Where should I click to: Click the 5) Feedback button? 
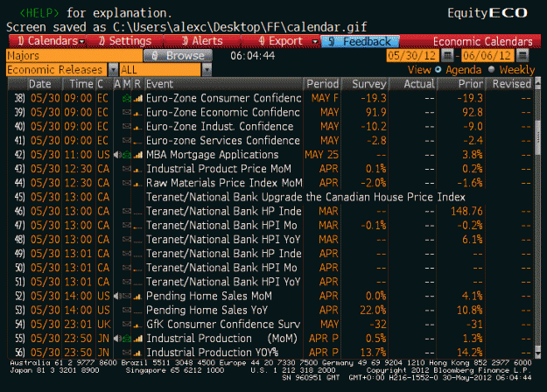click(360, 41)
